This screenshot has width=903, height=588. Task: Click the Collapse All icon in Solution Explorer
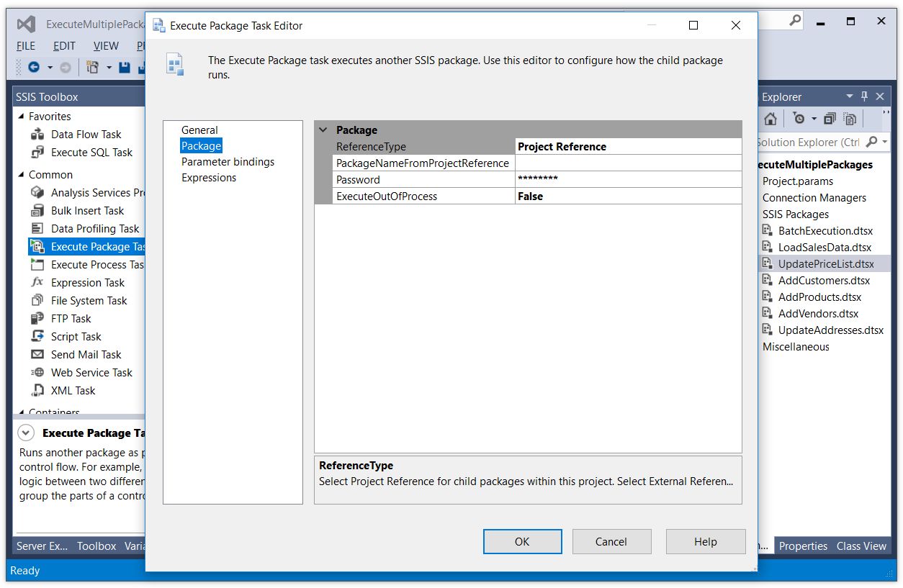(x=830, y=119)
